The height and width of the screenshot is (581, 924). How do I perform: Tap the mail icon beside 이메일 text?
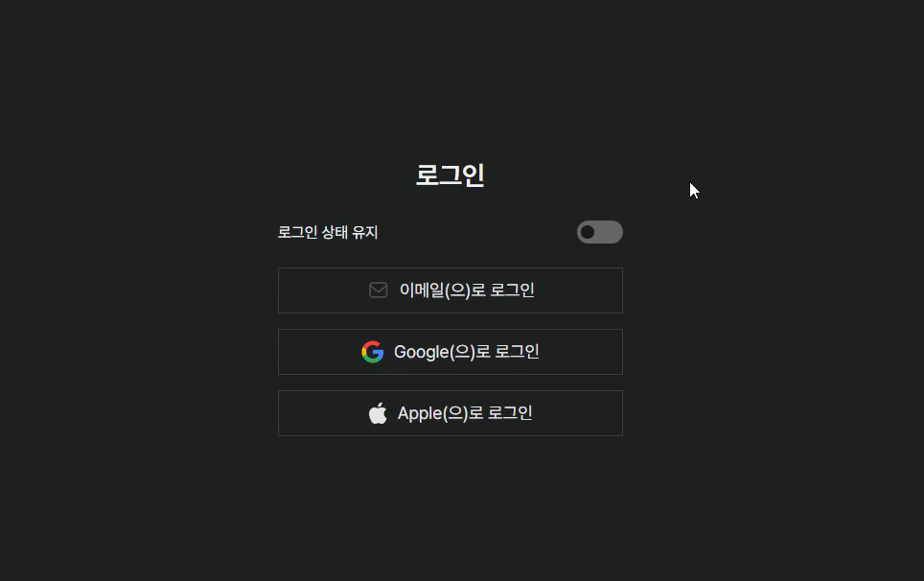coord(379,290)
